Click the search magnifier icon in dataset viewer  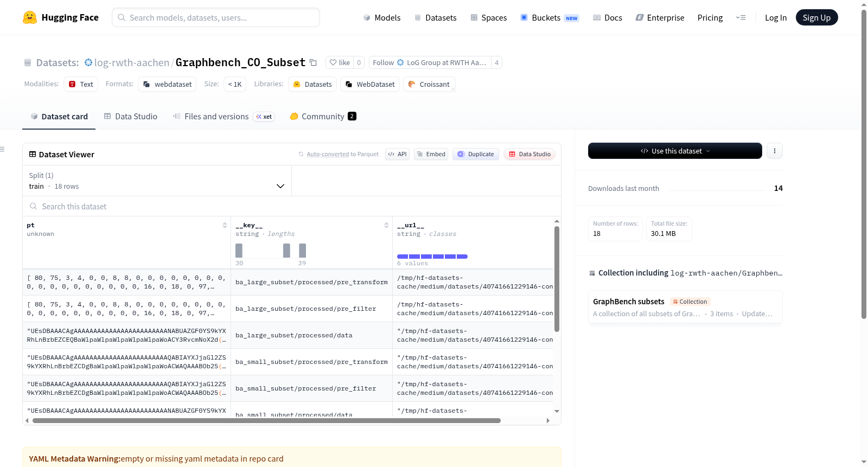[x=34, y=206]
